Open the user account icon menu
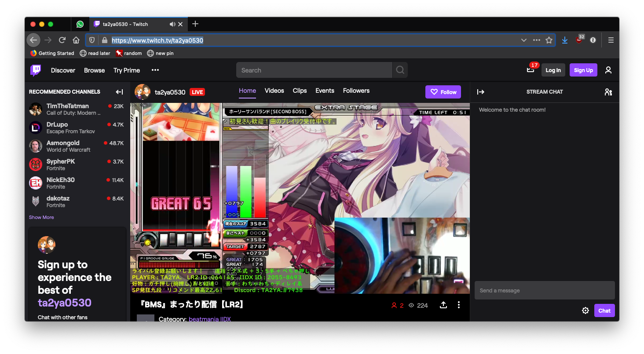 pos(608,70)
